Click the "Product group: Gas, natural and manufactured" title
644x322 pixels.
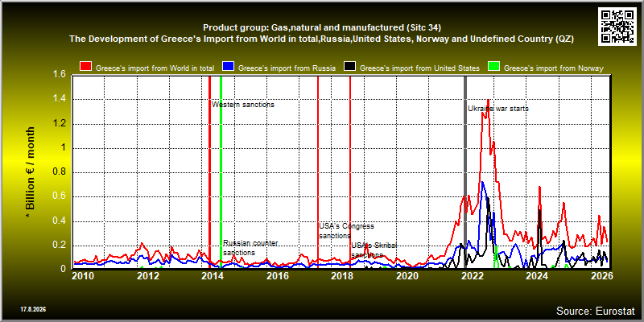point(322,28)
